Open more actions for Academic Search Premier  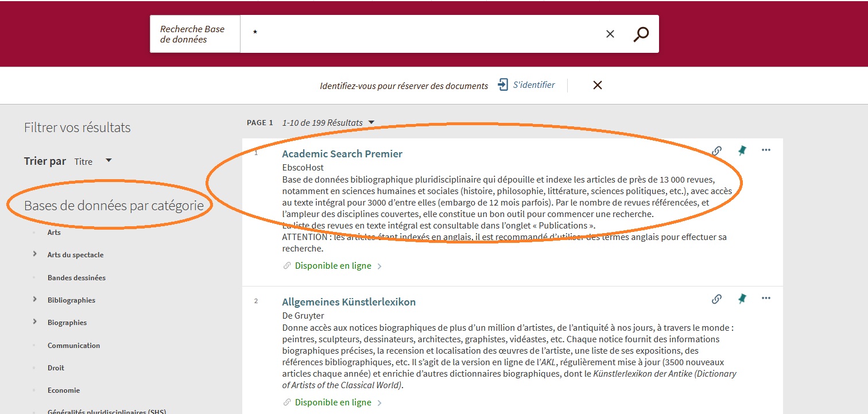766,150
